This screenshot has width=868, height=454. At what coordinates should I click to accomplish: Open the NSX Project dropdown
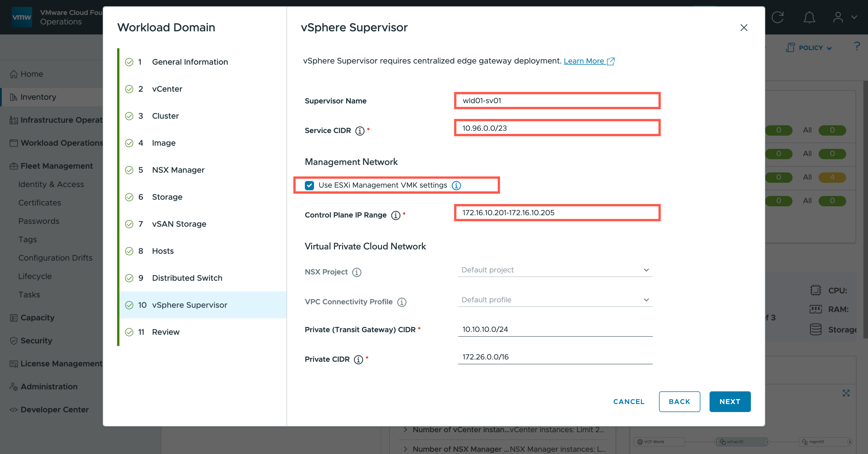click(555, 270)
